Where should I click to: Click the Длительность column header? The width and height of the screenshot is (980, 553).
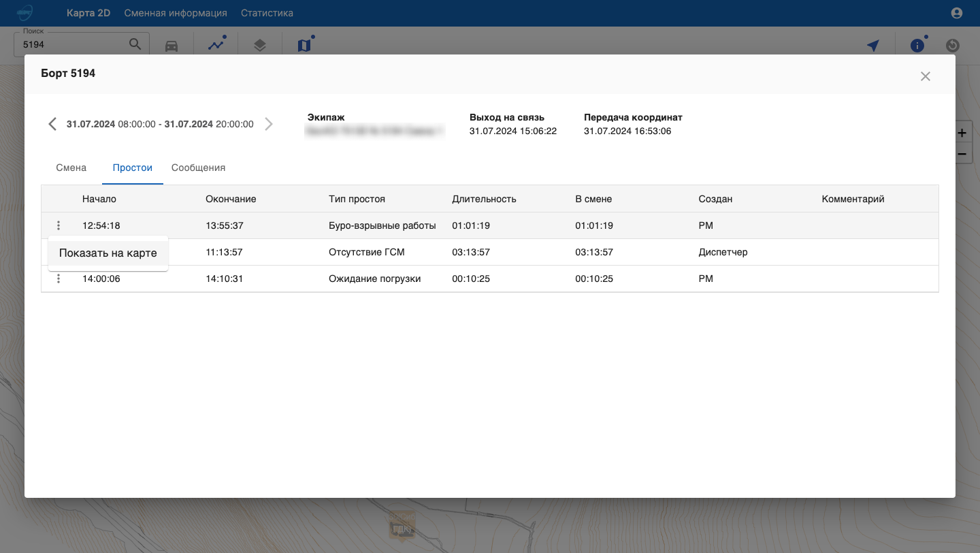point(484,199)
